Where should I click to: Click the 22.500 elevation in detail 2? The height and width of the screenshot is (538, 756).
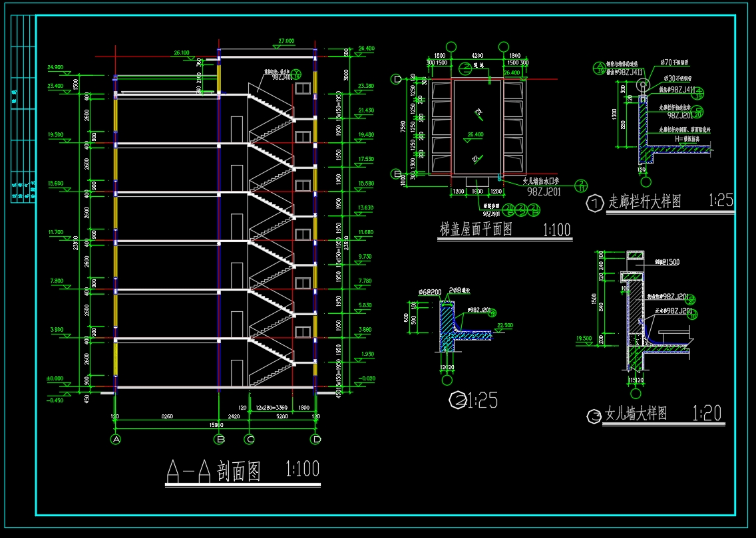click(x=505, y=326)
